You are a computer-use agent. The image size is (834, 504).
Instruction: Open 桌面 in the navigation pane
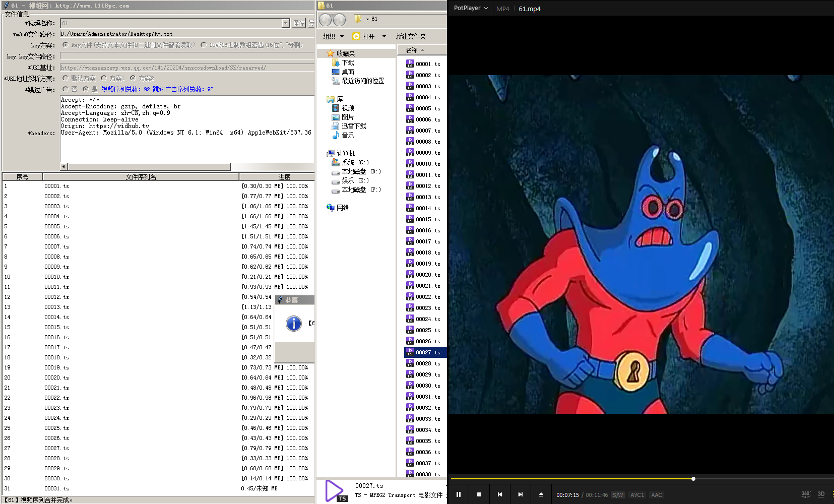pos(343,72)
